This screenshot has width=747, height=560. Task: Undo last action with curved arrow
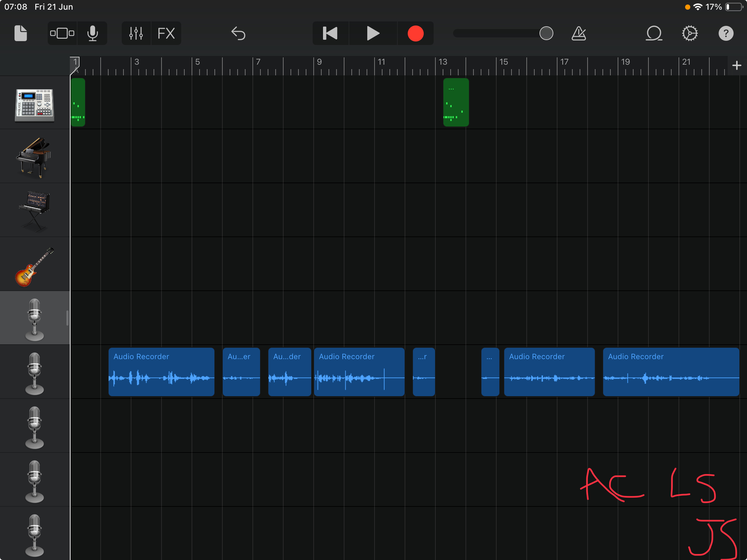pos(238,33)
